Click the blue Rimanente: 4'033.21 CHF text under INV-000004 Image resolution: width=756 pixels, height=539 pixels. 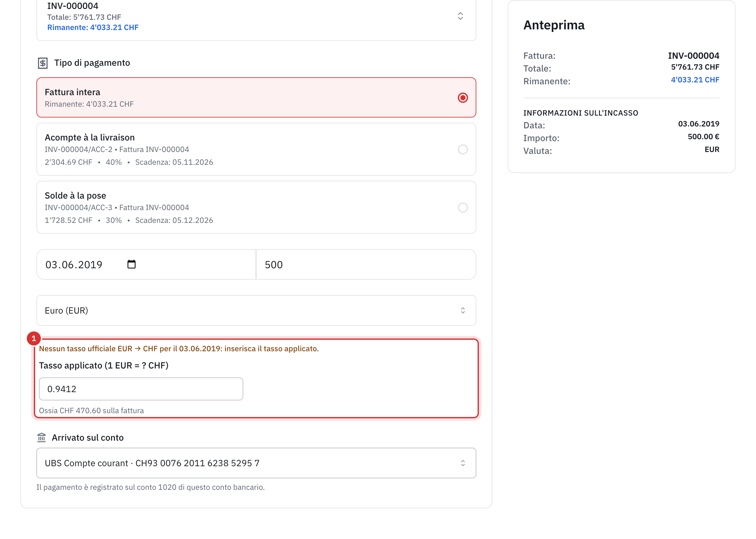click(x=93, y=27)
